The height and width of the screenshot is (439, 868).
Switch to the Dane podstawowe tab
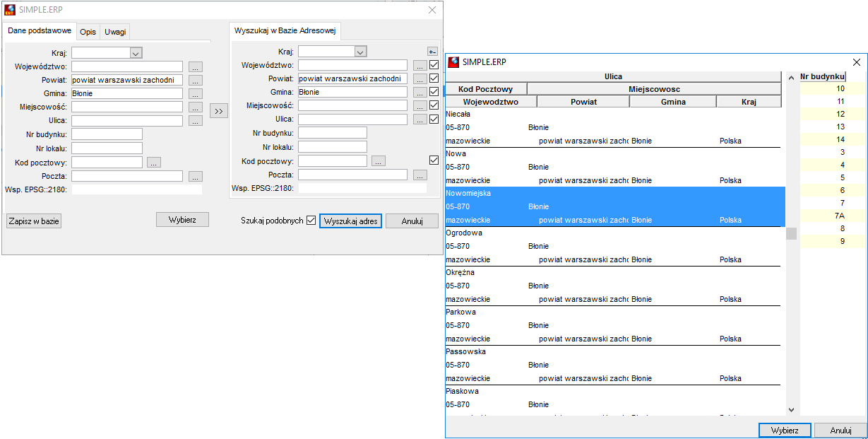click(x=40, y=31)
